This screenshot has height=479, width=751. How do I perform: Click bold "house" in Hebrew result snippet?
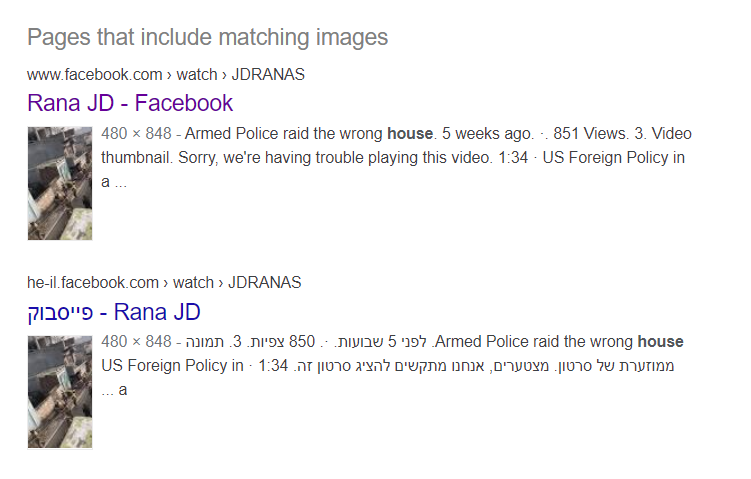click(660, 342)
